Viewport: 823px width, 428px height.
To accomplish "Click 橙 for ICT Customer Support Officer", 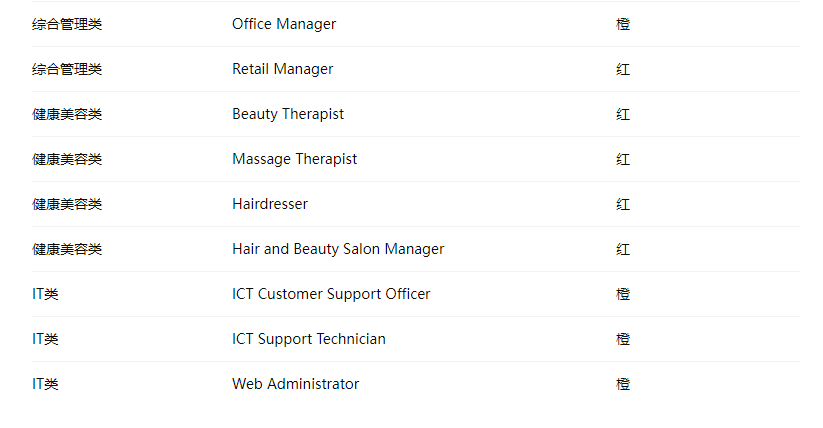I will 623,294.
